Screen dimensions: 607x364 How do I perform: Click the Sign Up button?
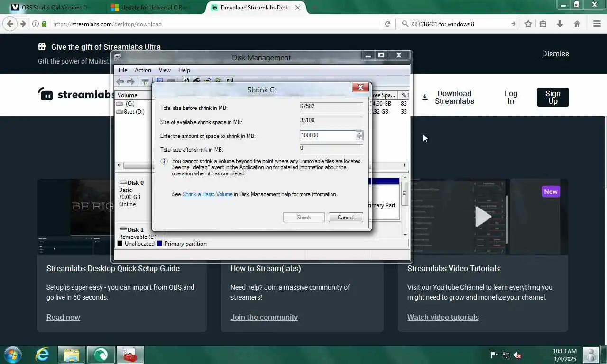553,97
